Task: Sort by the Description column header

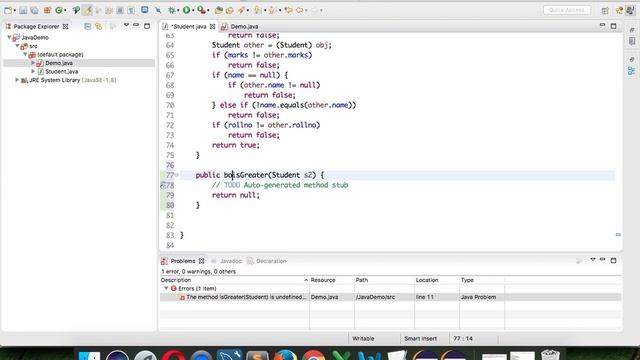Action: tap(234, 280)
